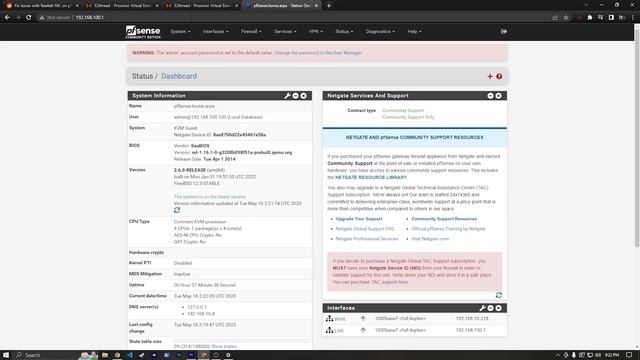The image size is (640, 360).
Task: Open System Information widget wrench settings
Action: [x=287, y=96]
